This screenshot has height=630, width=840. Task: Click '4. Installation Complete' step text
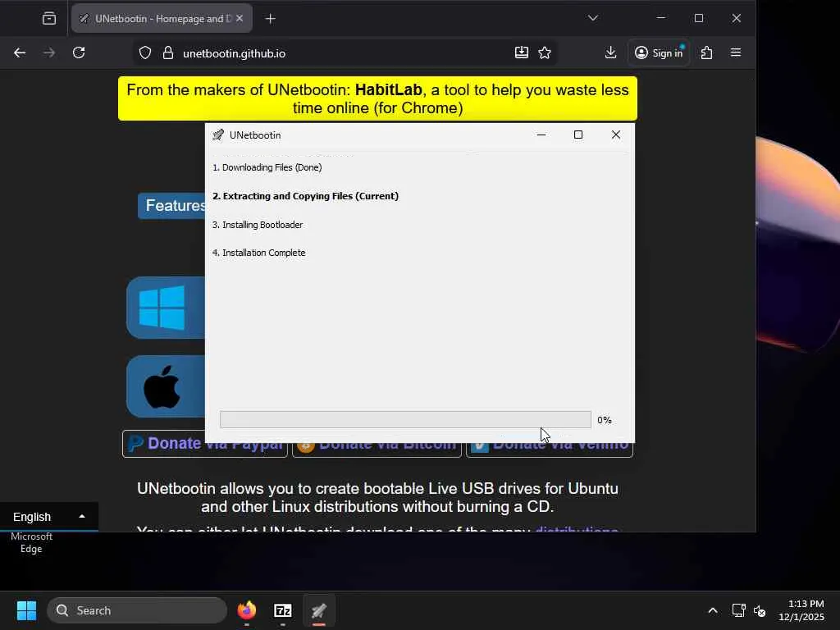(258, 253)
